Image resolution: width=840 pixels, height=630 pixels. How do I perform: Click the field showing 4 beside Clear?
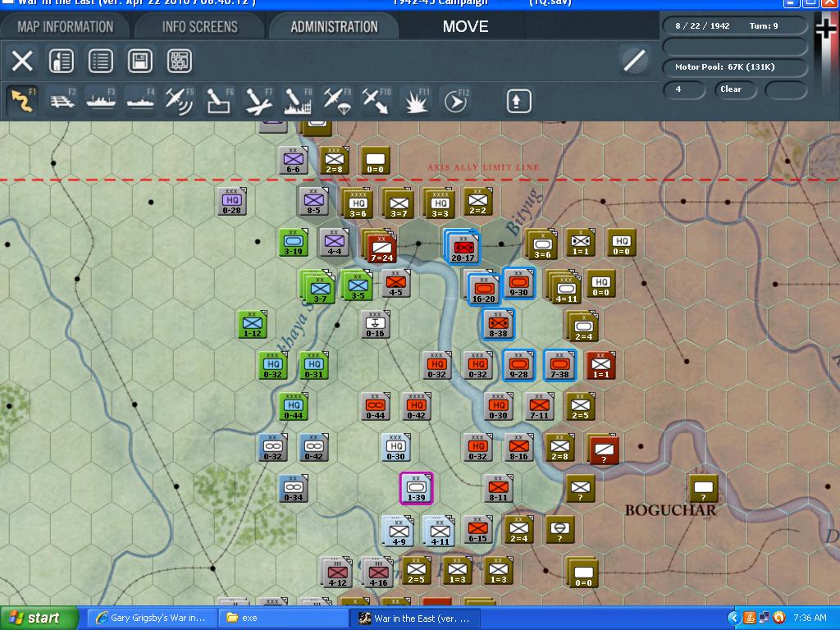tap(683, 89)
